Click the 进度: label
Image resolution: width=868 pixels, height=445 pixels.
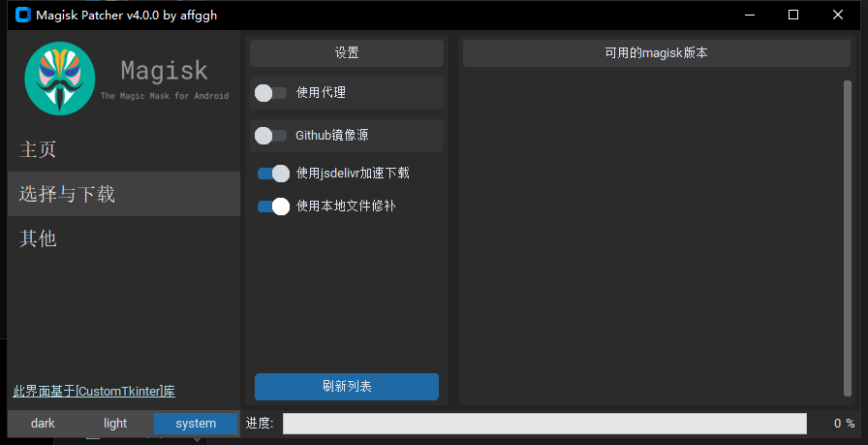[x=260, y=424]
